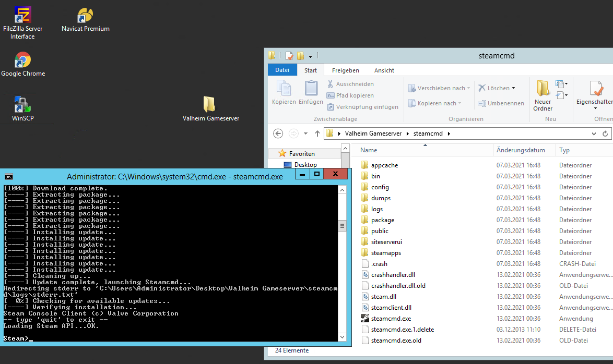Create a folder with Neuer Ordner
The image size is (613, 364).
pos(543,95)
